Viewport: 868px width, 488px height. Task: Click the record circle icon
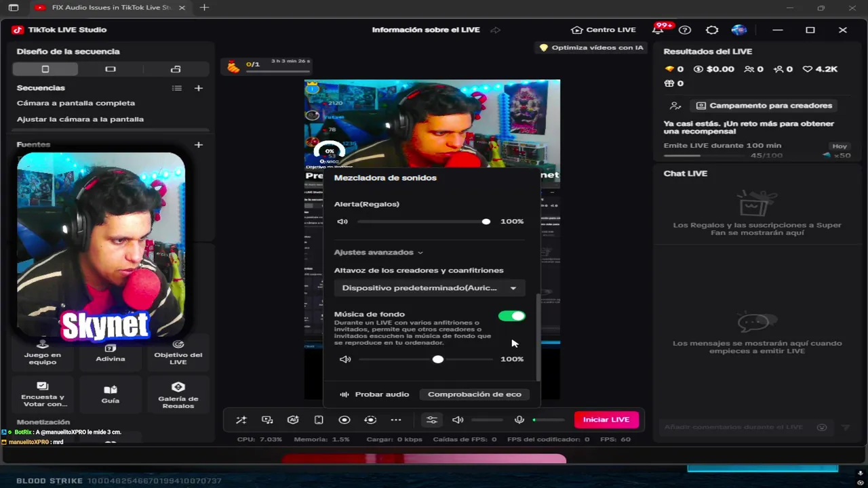tap(344, 420)
